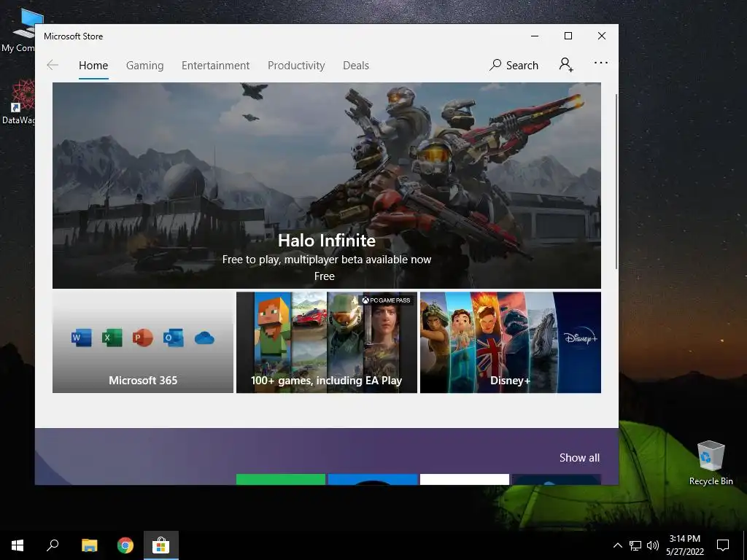
Task: Click the OneDrive cloud icon
Action: [x=204, y=338]
